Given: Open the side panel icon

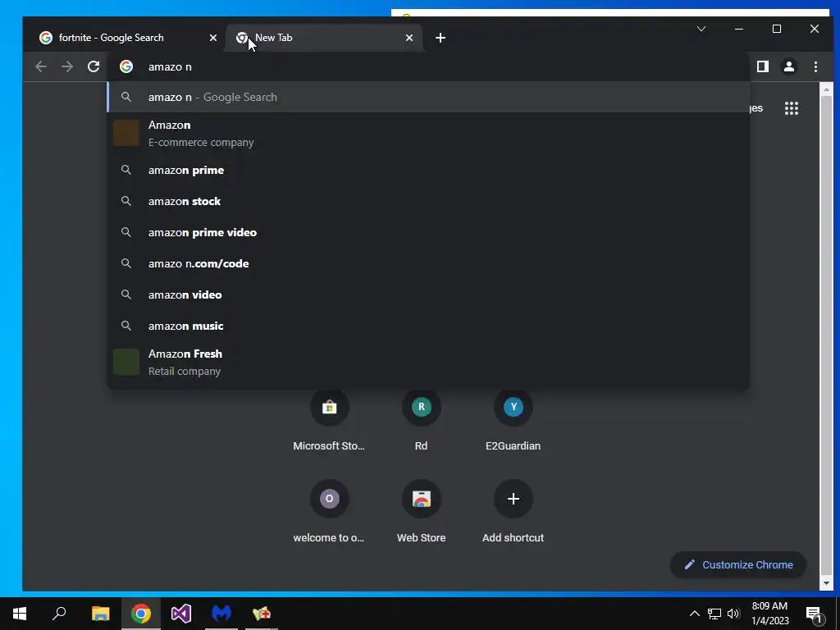Looking at the screenshot, I should click(x=763, y=66).
